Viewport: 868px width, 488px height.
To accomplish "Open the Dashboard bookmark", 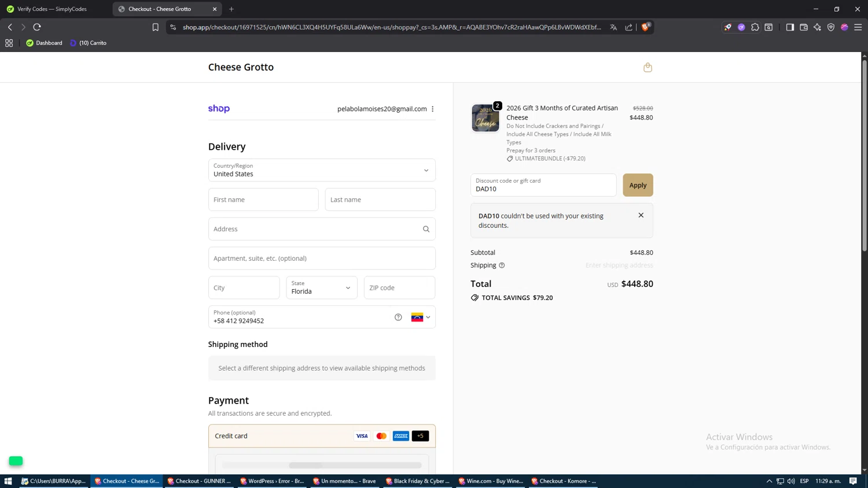I will 44,43.
